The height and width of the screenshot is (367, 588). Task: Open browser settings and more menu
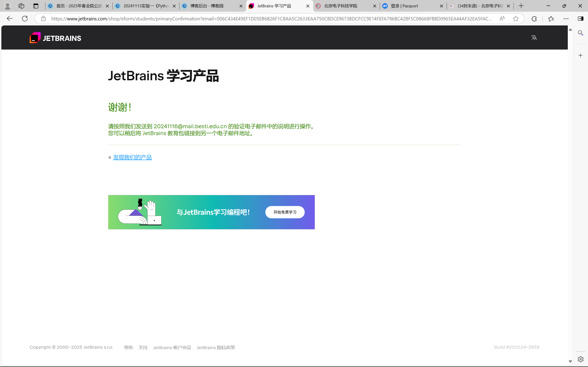click(x=566, y=19)
